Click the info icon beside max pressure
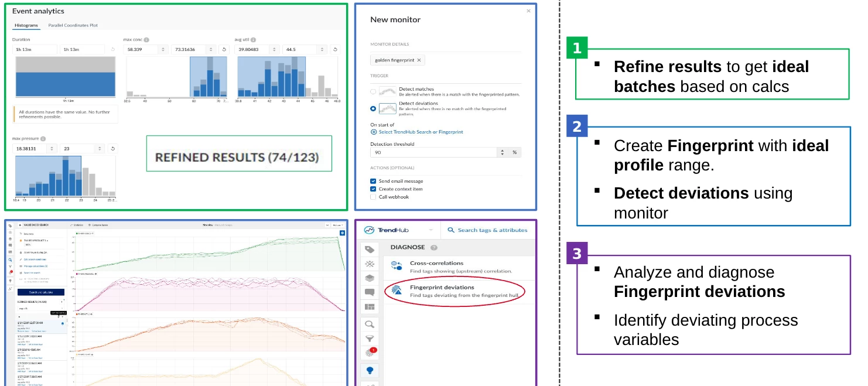The image size is (868, 386). pos(43,139)
